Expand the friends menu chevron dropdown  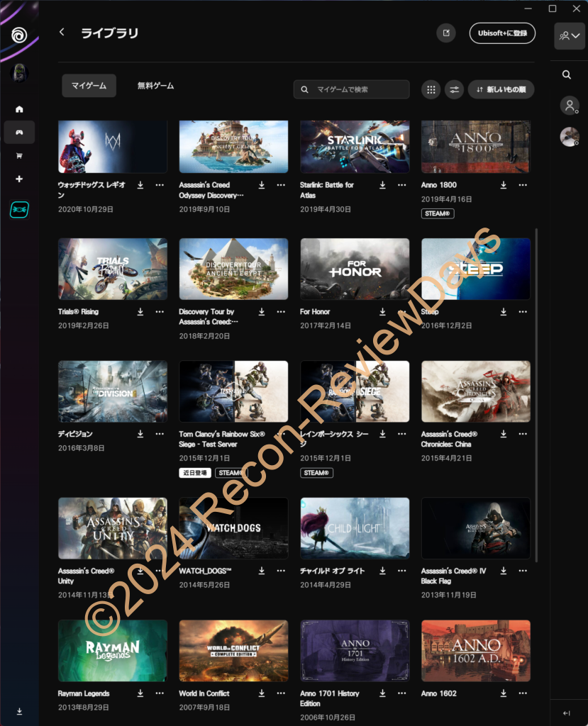[x=570, y=35]
